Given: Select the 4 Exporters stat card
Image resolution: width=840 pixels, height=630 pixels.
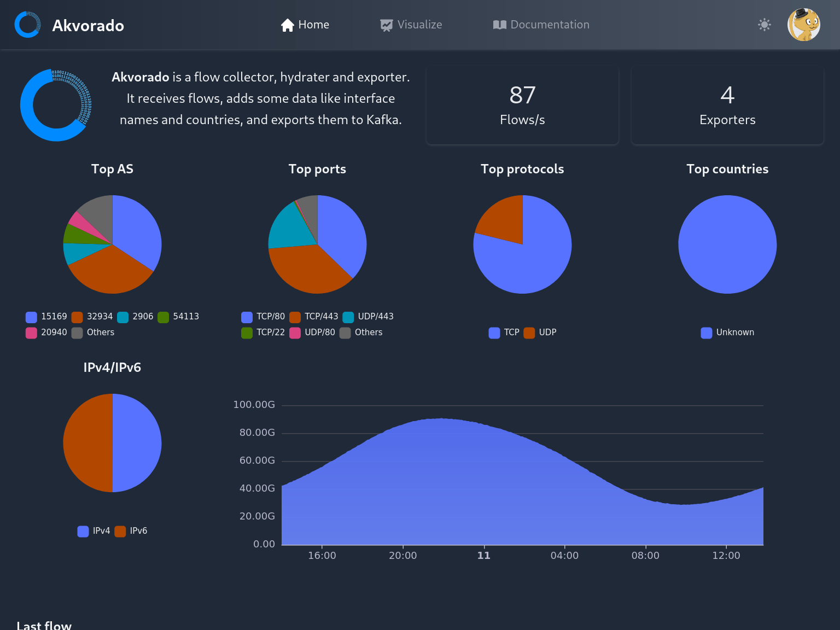Looking at the screenshot, I should [727, 106].
